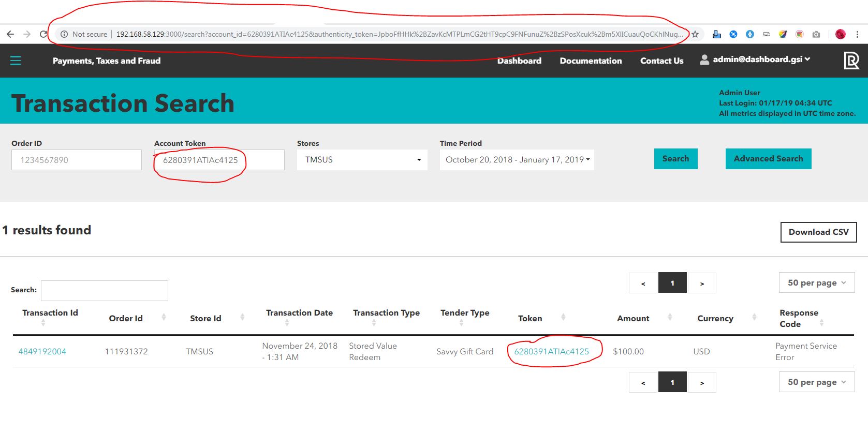Click the Order ID input field
The image size is (868, 433).
(77, 160)
